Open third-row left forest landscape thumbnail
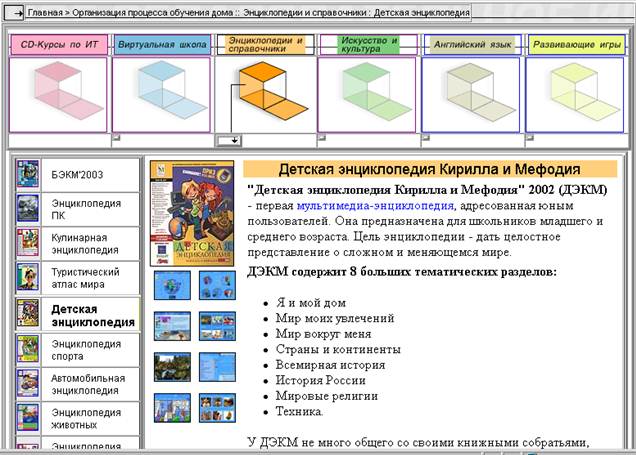 pos(172,367)
